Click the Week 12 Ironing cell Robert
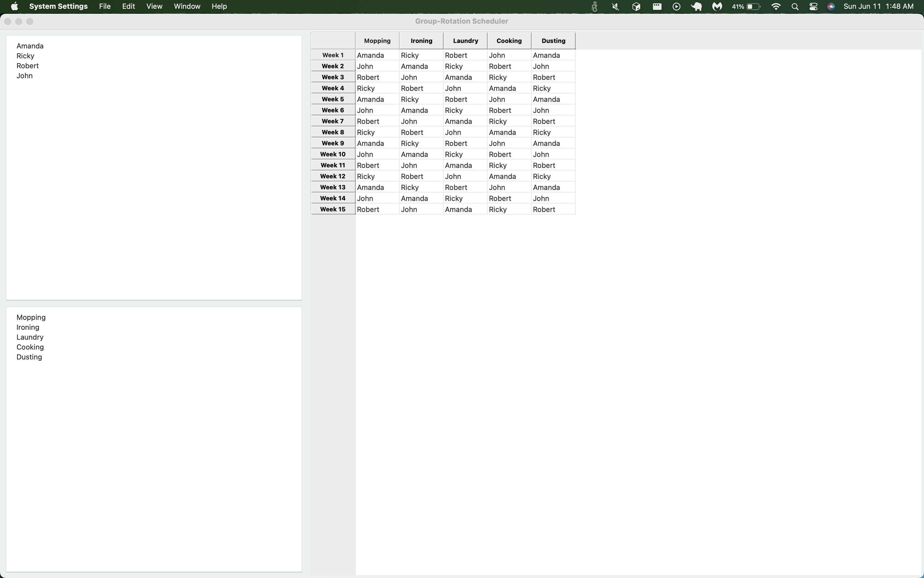 [x=421, y=177]
